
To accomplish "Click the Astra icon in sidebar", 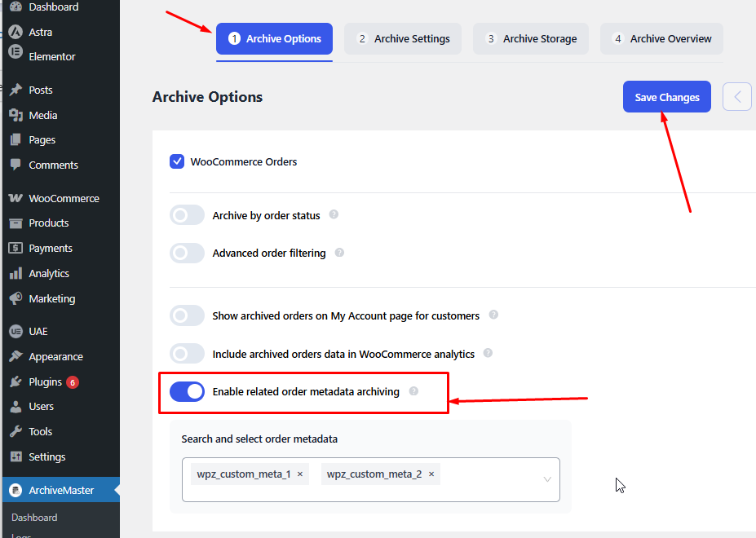I will [16, 32].
